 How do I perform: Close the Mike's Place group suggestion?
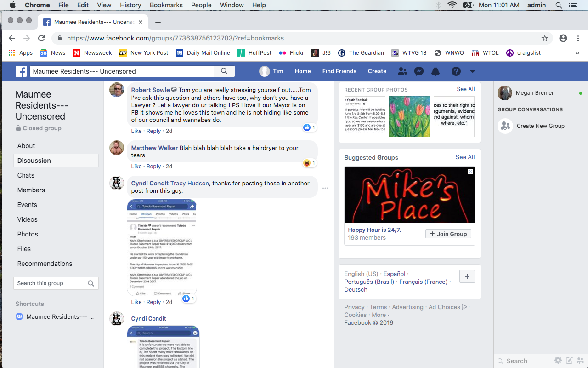tap(470, 171)
